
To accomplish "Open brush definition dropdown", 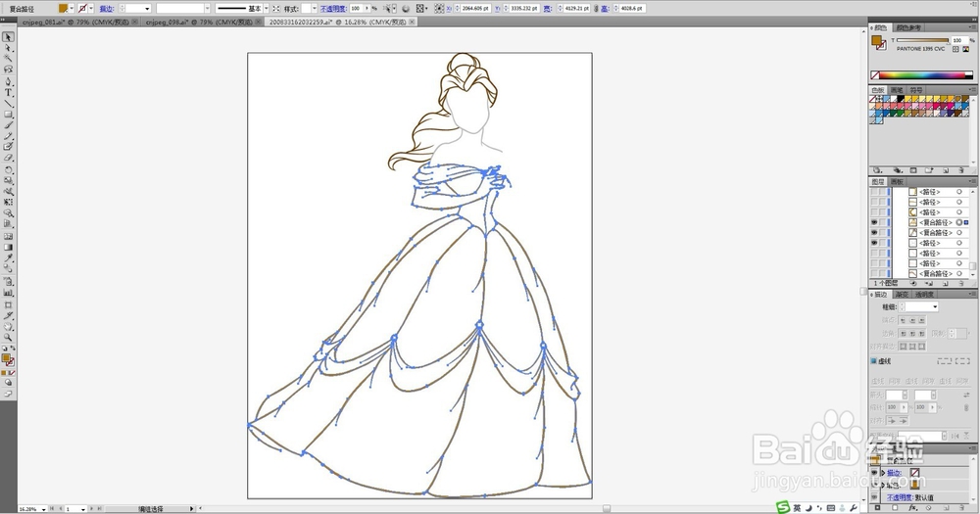I will 208,8.
